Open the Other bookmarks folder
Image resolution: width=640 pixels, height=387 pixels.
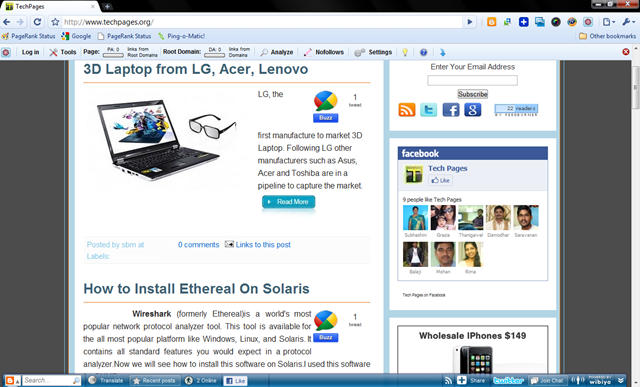point(607,36)
